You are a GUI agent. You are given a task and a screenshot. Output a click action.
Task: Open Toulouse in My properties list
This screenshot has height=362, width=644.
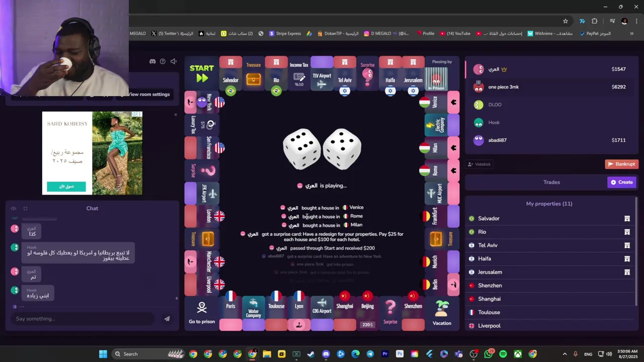point(549,312)
